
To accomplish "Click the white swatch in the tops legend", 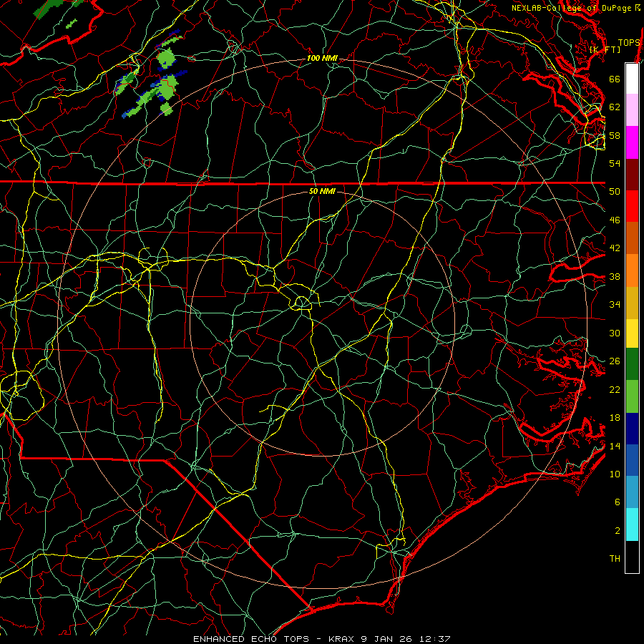I will point(632,79).
